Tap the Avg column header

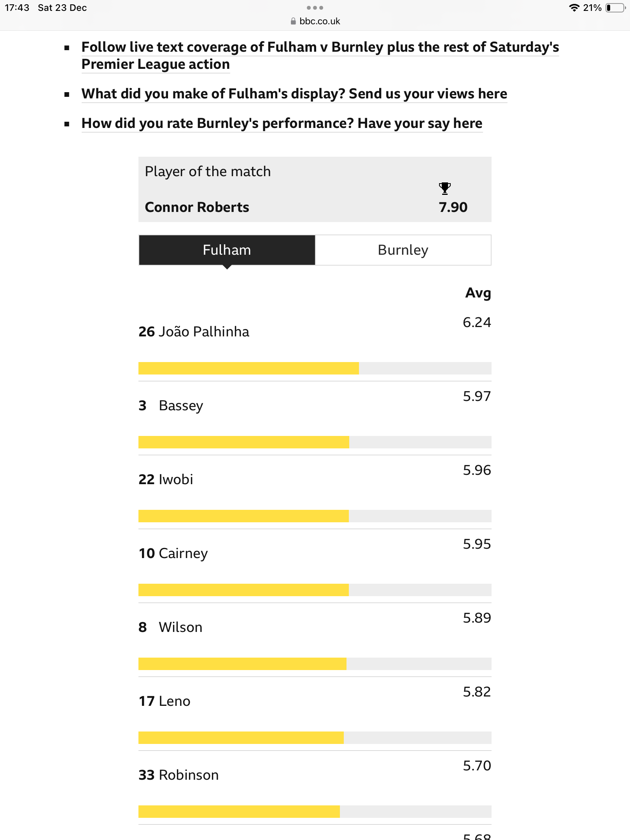coord(478,293)
